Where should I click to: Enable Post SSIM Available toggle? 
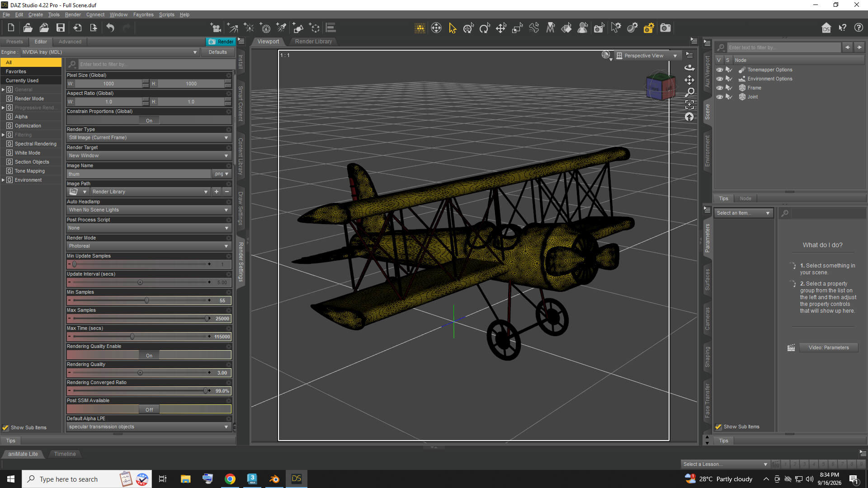(149, 409)
